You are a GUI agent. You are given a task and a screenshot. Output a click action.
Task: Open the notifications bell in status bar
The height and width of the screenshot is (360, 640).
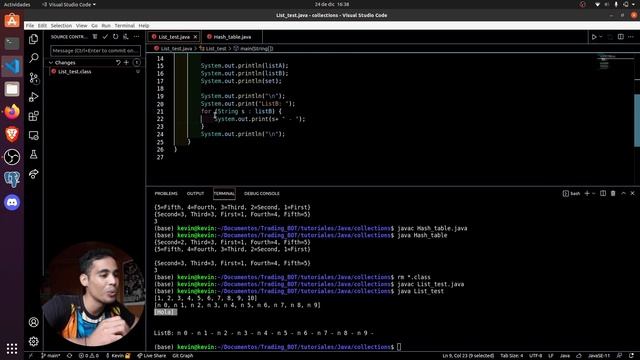click(x=631, y=356)
